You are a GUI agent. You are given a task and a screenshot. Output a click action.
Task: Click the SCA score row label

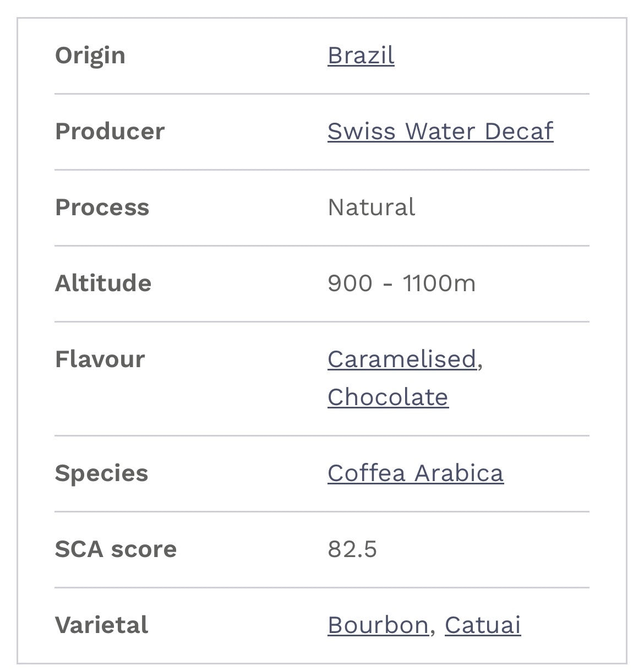click(116, 549)
